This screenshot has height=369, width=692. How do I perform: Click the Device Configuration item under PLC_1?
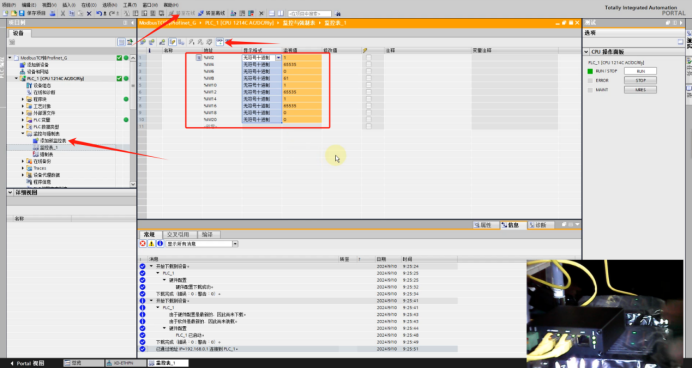(39, 85)
